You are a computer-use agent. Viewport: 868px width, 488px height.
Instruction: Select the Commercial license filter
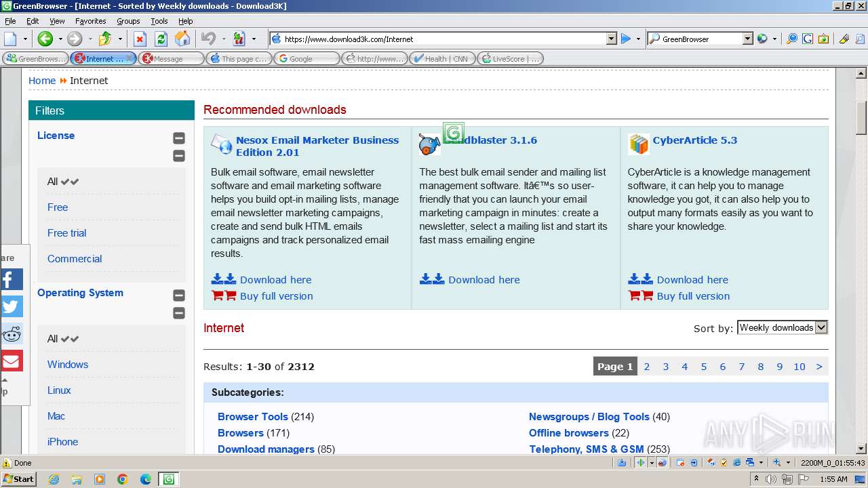(75, 259)
